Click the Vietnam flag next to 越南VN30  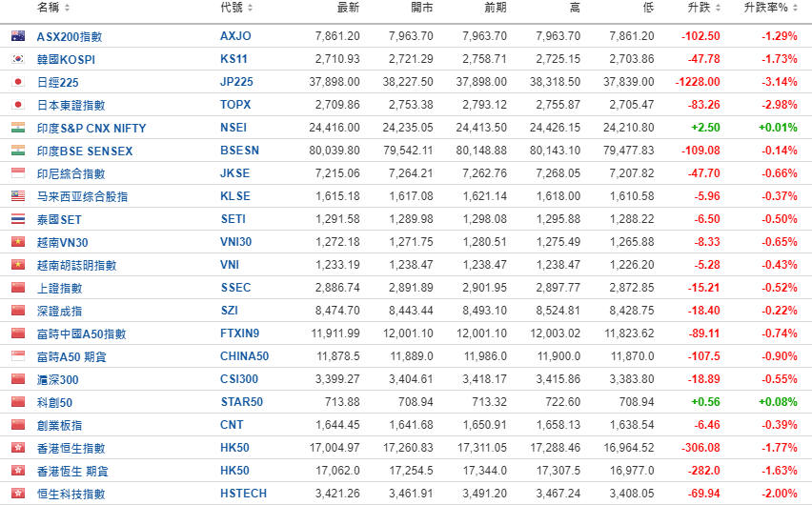(x=17, y=242)
